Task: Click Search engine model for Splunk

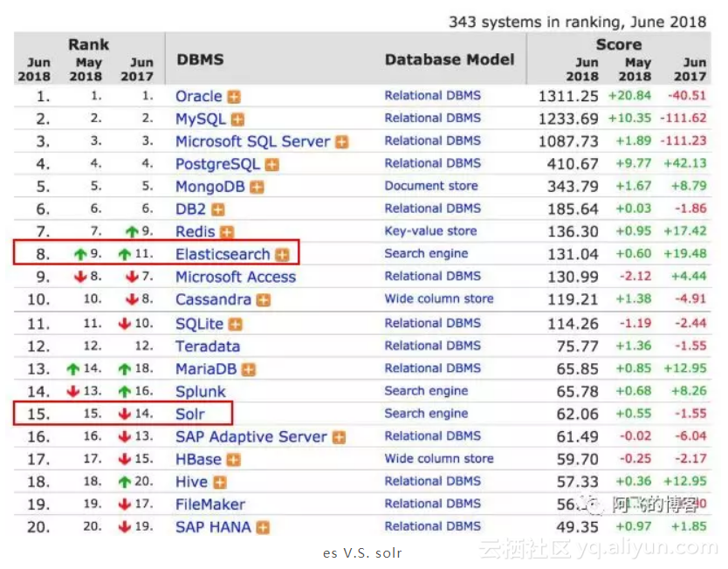Action: [x=426, y=391]
